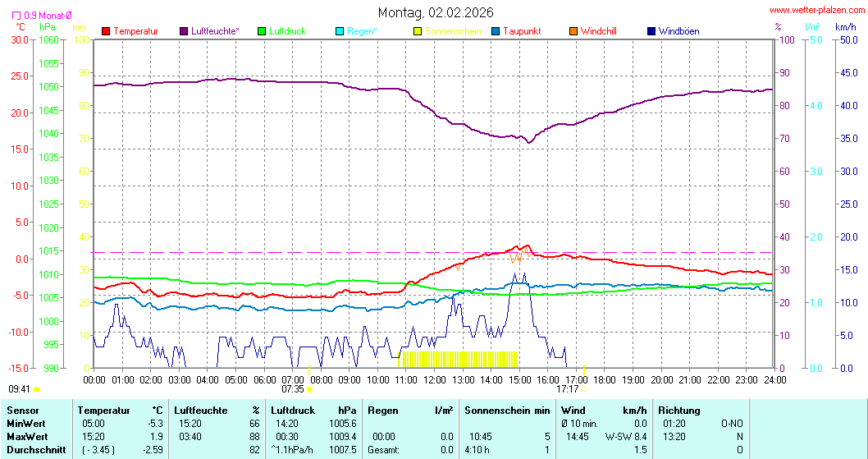Screen dimensions: 868x459
Task: Click the yellow sunshine bars in chart
Action: [459, 359]
